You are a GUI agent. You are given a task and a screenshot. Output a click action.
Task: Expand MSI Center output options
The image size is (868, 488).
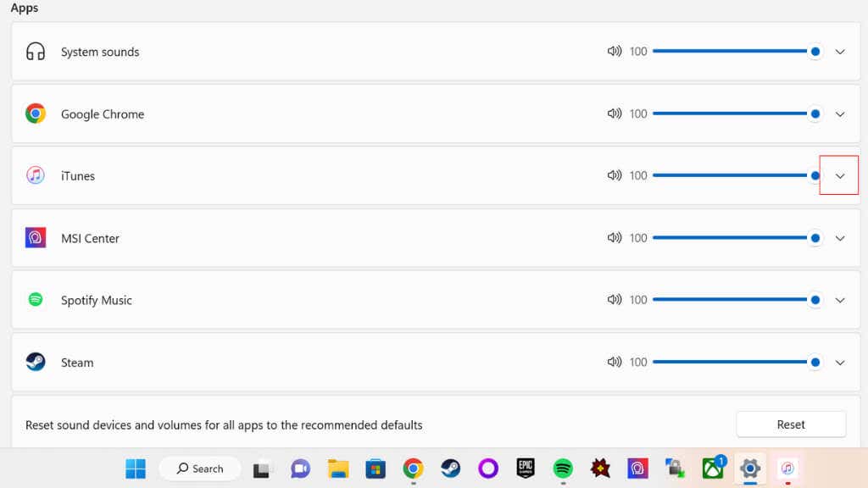click(840, 238)
